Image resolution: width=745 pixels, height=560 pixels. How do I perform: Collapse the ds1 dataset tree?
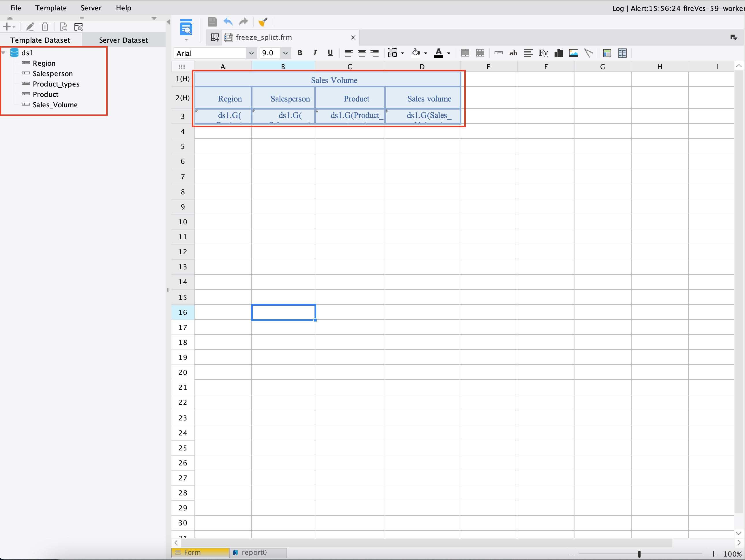pyautogui.click(x=3, y=52)
